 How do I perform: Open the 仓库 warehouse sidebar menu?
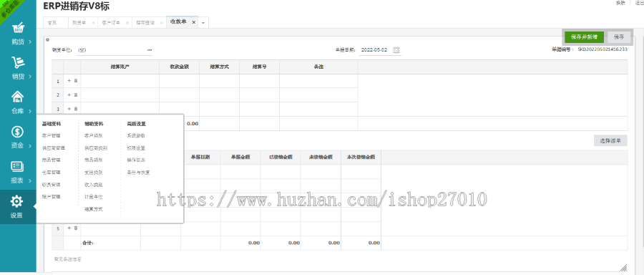coord(18,102)
